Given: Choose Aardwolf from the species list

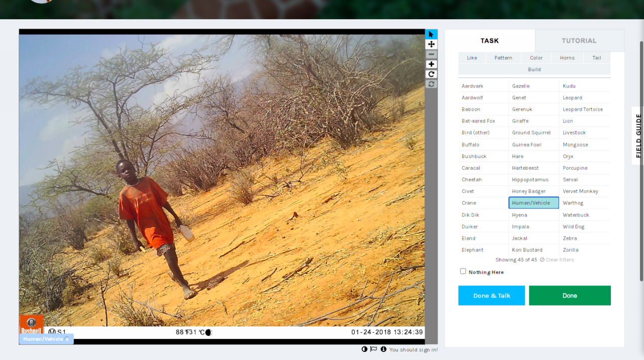Looking at the screenshot, I should pyautogui.click(x=484, y=98).
